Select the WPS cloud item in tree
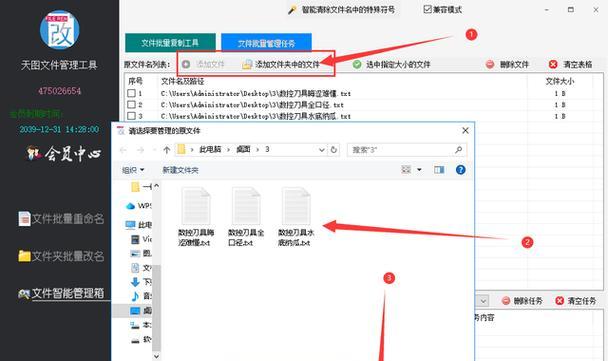The width and height of the screenshot is (608, 361). click(139, 206)
